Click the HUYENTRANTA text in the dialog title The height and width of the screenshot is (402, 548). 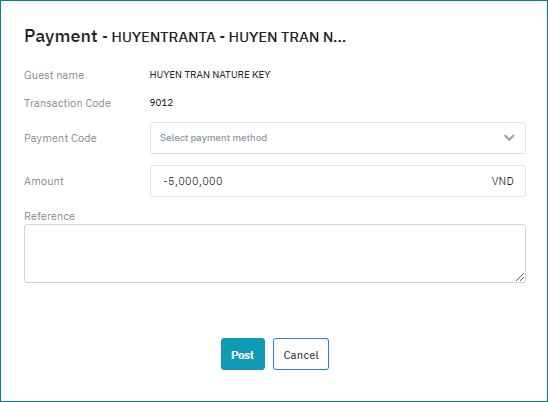pyautogui.click(x=164, y=37)
